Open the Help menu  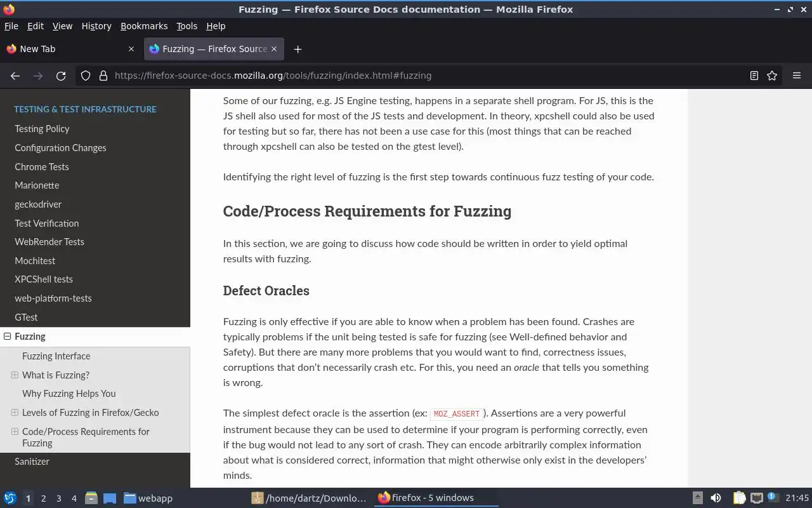pos(216,26)
